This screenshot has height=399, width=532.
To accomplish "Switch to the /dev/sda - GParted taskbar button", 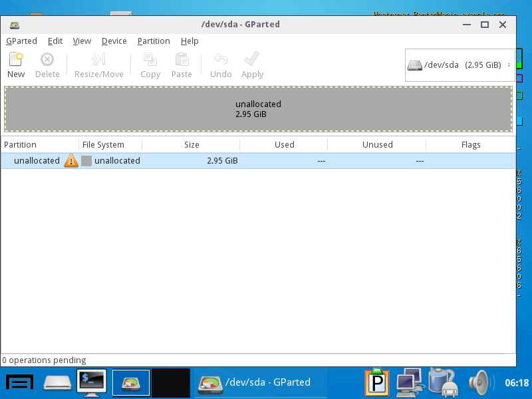I will 255,382.
